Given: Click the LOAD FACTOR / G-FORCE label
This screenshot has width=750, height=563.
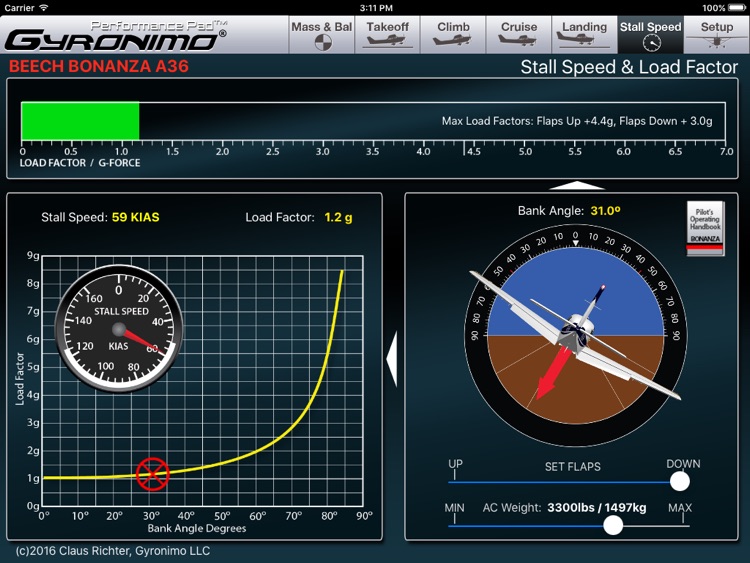Looking at the screenshot, I should [80, 163].
